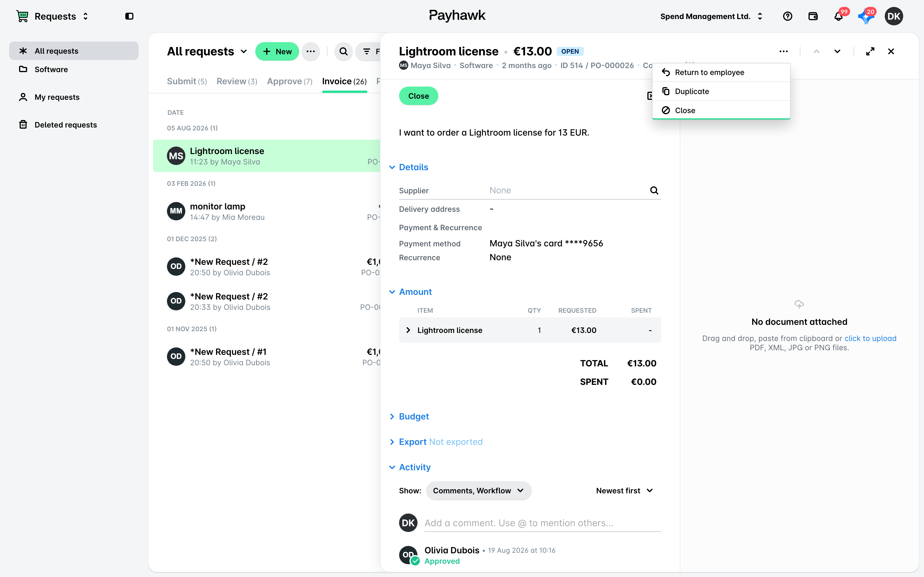Focus the Add a comment field
924x577 pixels.
click(x=543, y=523)
